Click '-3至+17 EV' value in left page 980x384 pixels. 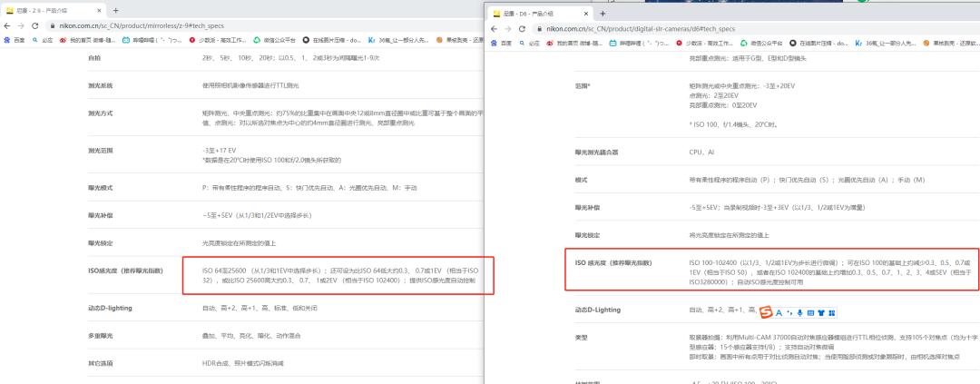[219, 151]
